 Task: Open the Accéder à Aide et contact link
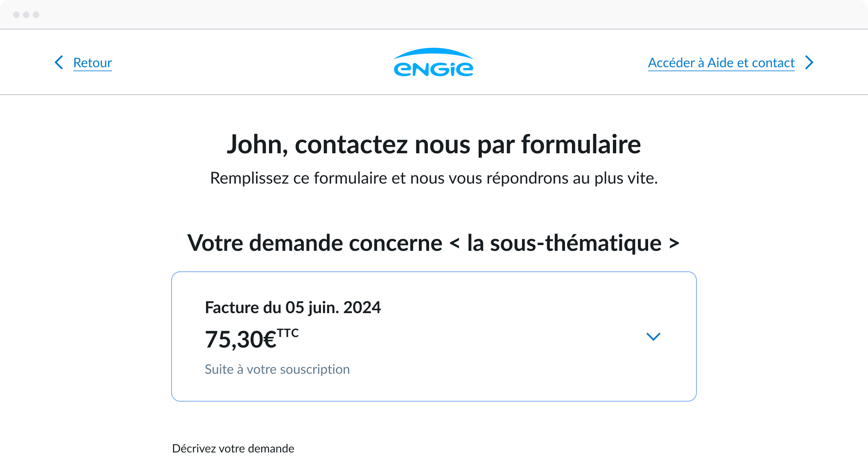click(x=721, y=63)
